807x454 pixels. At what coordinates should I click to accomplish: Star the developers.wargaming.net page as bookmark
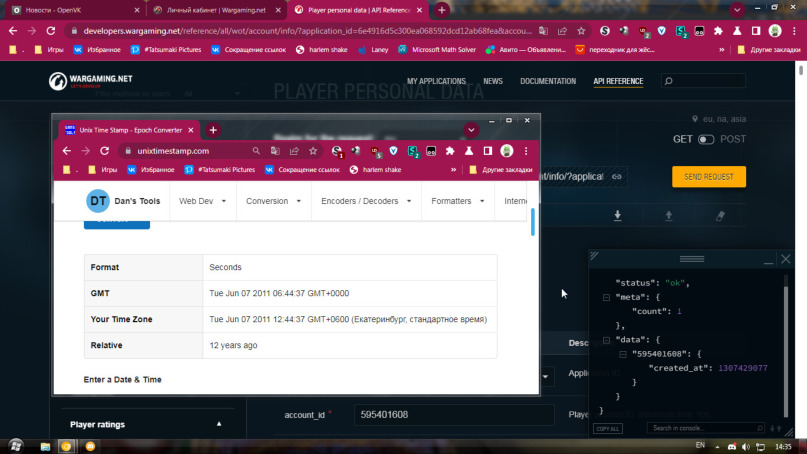pyautogui.click(x=581, y=31)
